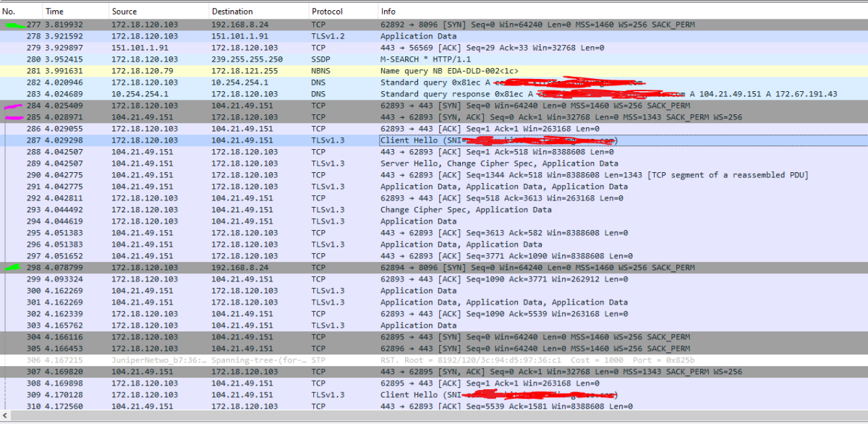Select packet 303 at time 4.165762

coord(434,326)
